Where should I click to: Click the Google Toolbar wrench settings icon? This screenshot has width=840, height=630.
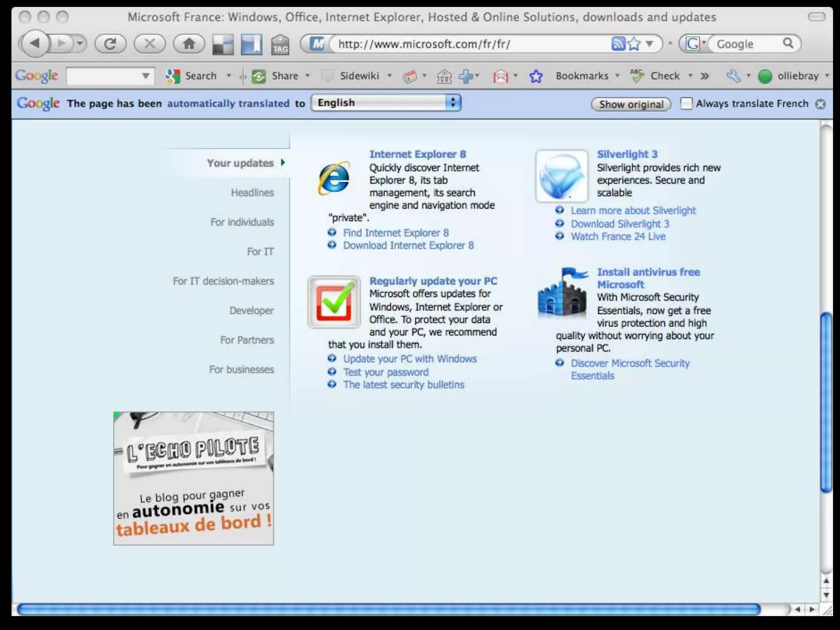click(x=733, y=76)
